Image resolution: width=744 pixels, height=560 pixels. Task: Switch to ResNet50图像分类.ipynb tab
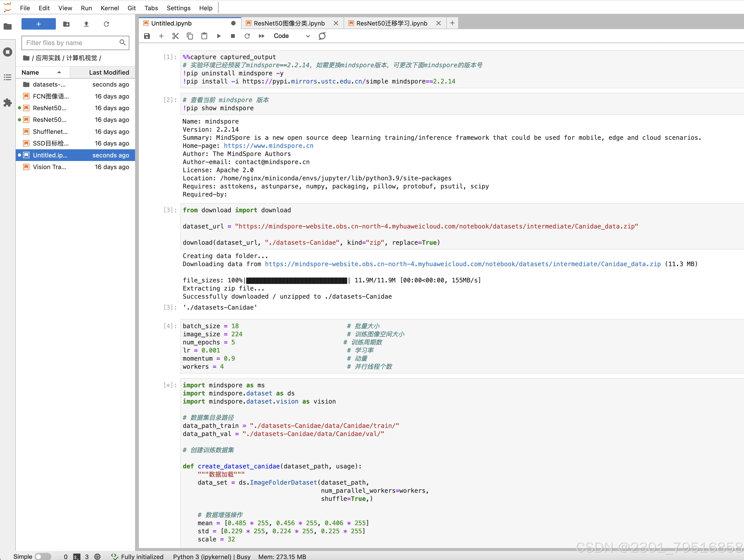[x=288, y=23]
